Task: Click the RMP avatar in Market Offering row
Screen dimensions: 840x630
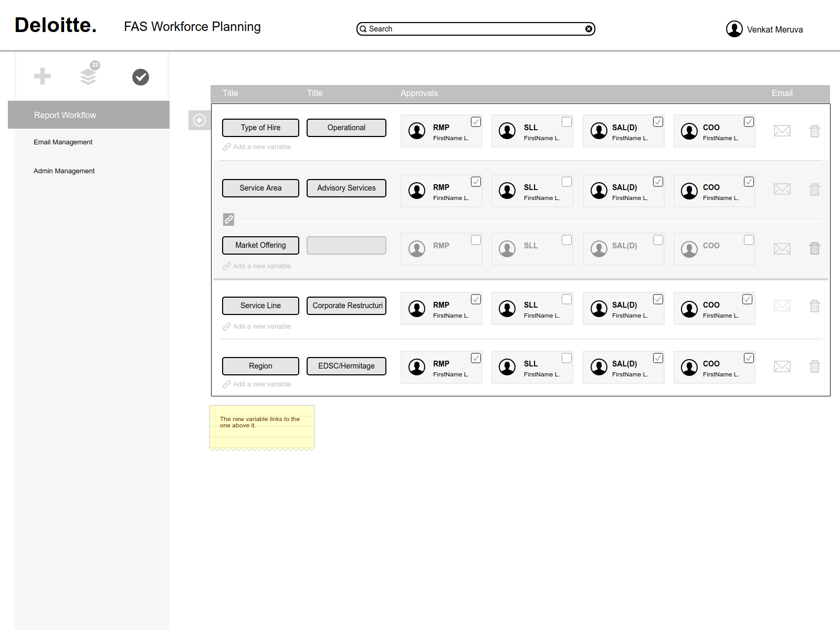Action: [417, 249]
